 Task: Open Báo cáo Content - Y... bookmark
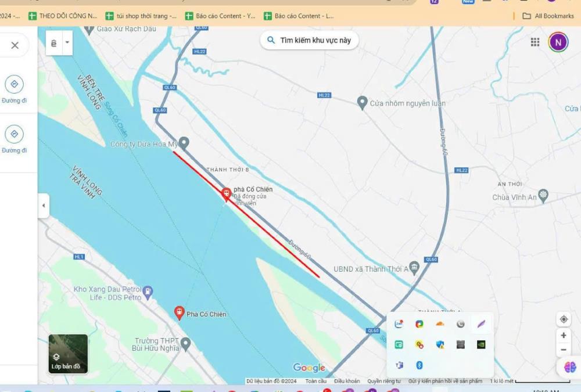pos(220,16)
